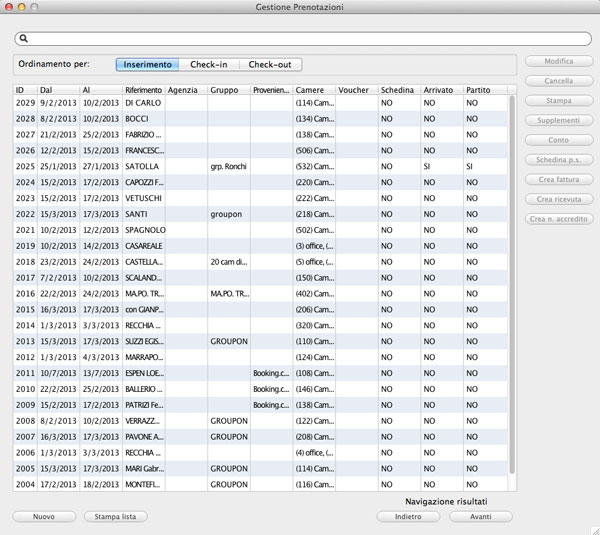Select the SATOLLA reference cell
600x535 pixels.
(144, 166)
